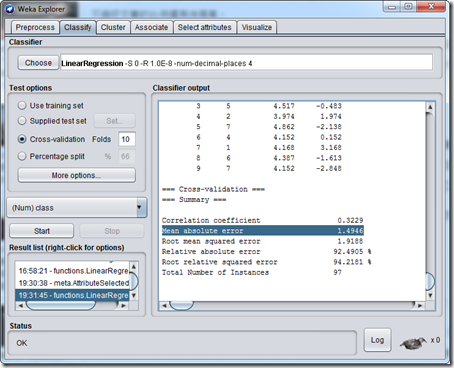The width and height of the screenshot is (454, 368).
Task: Switch to the Preprocess tab
Action: [x=35, y=27]
